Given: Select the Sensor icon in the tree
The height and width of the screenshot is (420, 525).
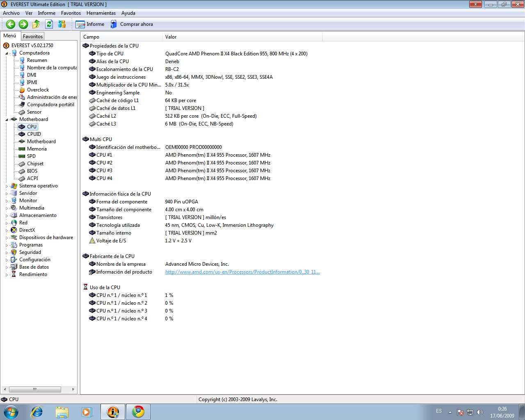Looking at the screenshot, I should point(22,112).
